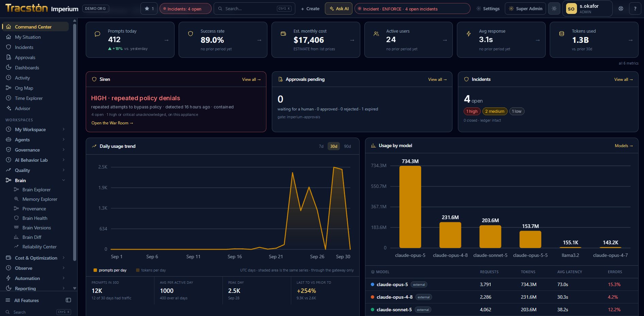Expand the Quality section chevron

point(64,170)
